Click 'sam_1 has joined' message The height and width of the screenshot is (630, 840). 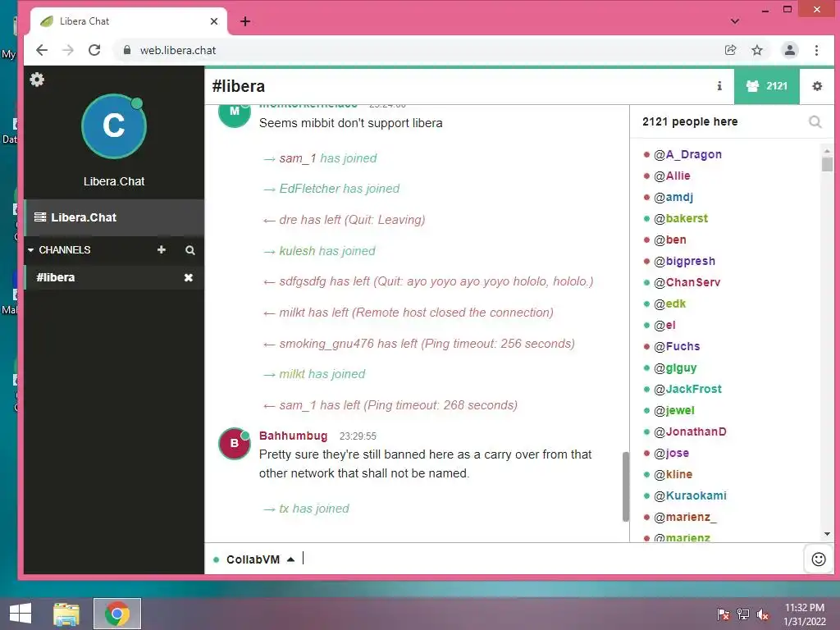pyautogui.click(x=327, y=158)
